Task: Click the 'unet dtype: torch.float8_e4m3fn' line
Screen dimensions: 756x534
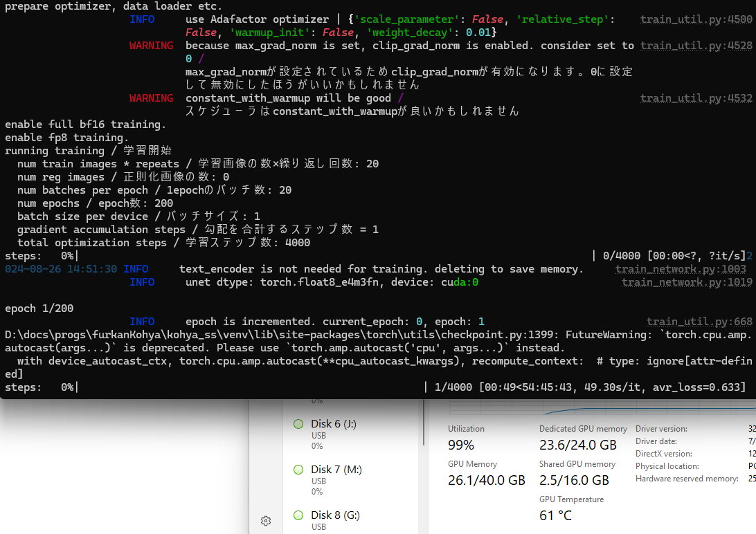Action: click(332, 282)
